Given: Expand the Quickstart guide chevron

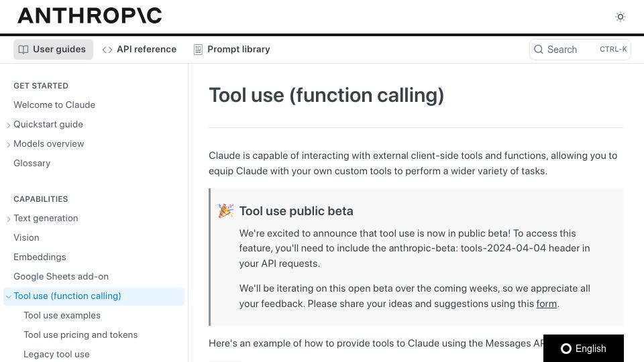Looking at the screenshot, I should pos(8,125).
